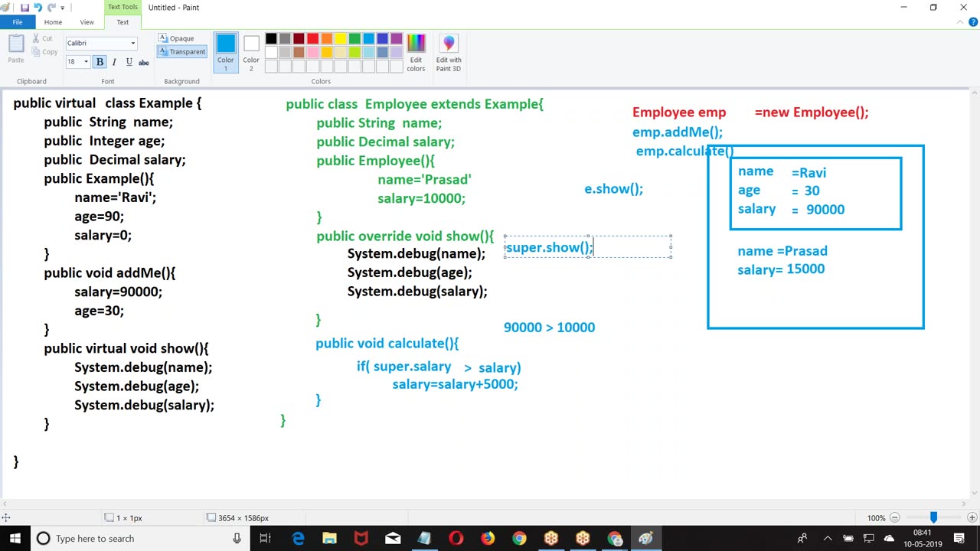Click the Redo arrow in title bar
Image resolution: width=980 pixels, height=551 pixels.
(x=51, y=8)
